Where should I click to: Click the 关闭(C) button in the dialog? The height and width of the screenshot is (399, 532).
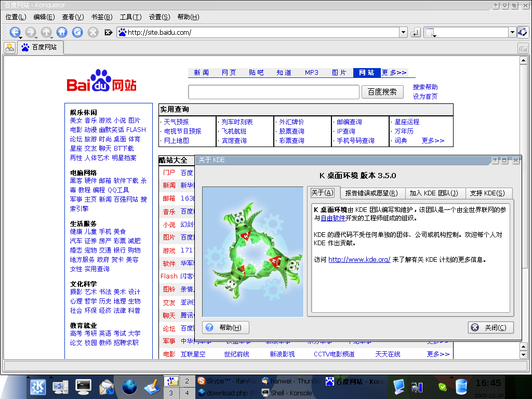pyautogui.click(x=490, y=327)
